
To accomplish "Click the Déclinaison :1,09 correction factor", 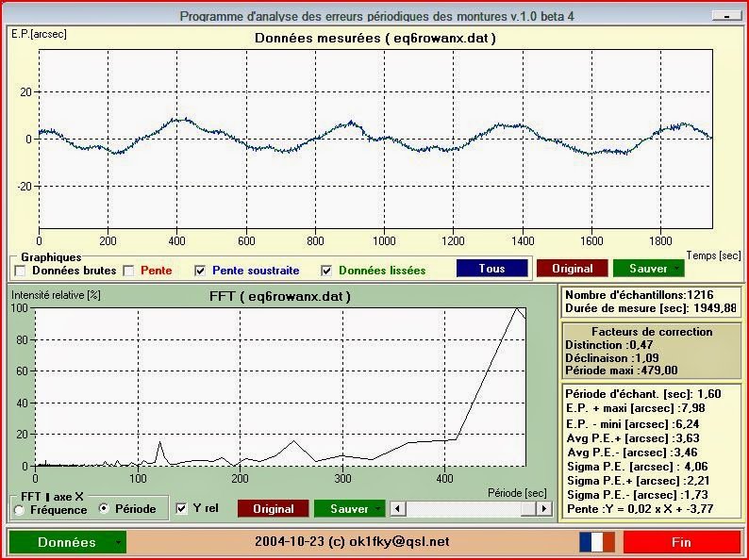I will [612, 357].
